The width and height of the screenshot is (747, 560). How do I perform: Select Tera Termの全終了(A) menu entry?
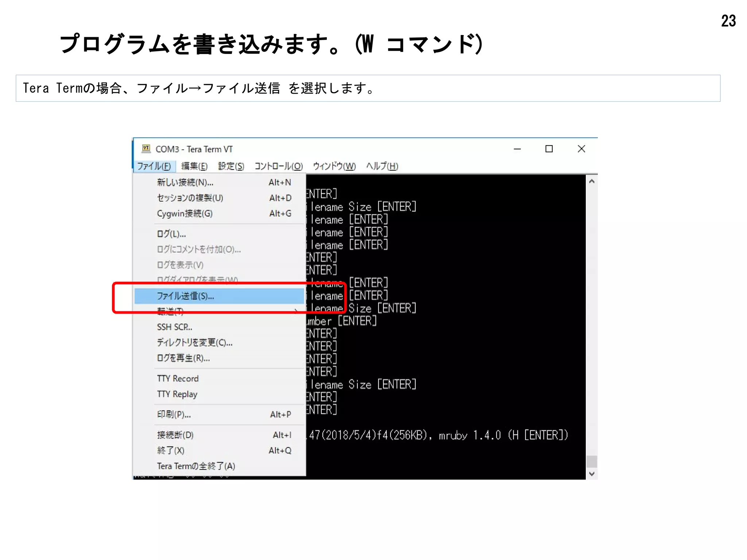click(x=219, y=466)
